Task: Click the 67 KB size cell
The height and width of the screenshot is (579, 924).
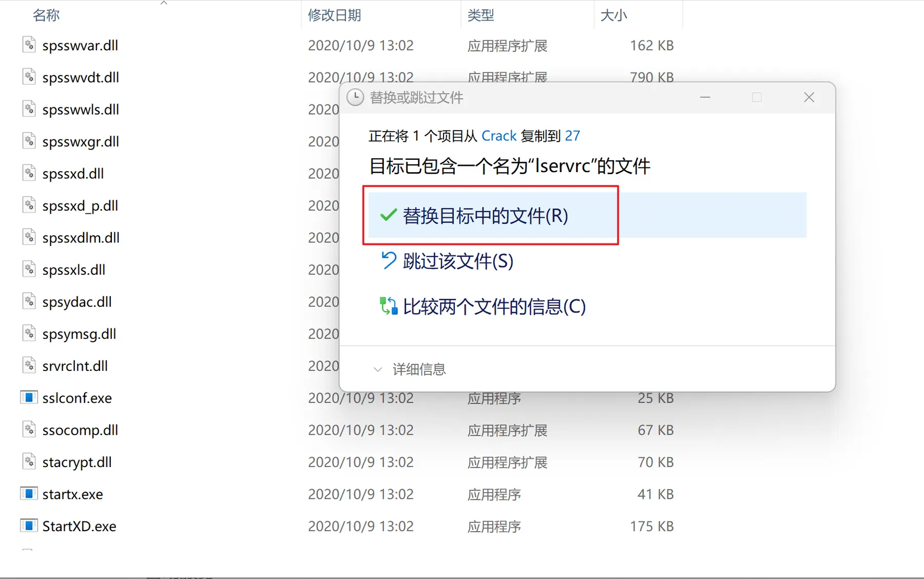Action: 656,430
